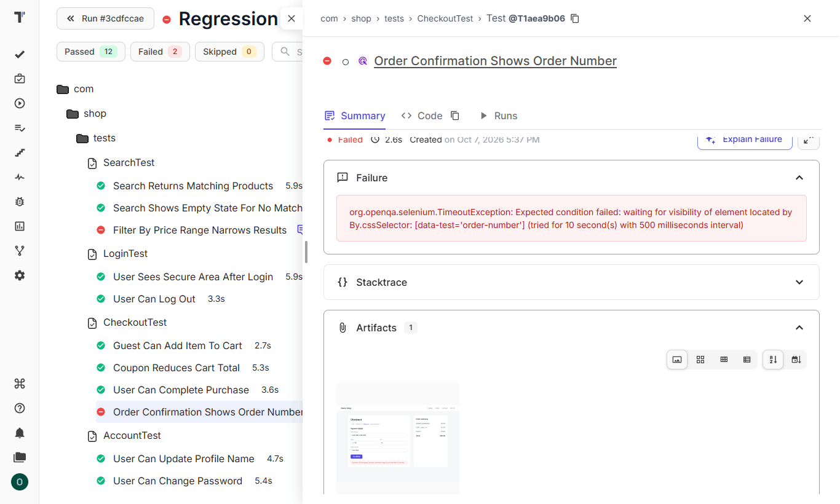The height and width of the screenshot is (504, 840).
Task: Click the checklist lines icon in sidebar
Action: coord(20,128)
